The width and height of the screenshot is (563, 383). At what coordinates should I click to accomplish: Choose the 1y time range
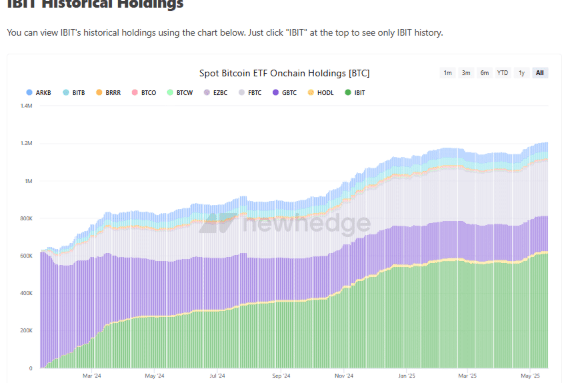click(x=522, y=73)
